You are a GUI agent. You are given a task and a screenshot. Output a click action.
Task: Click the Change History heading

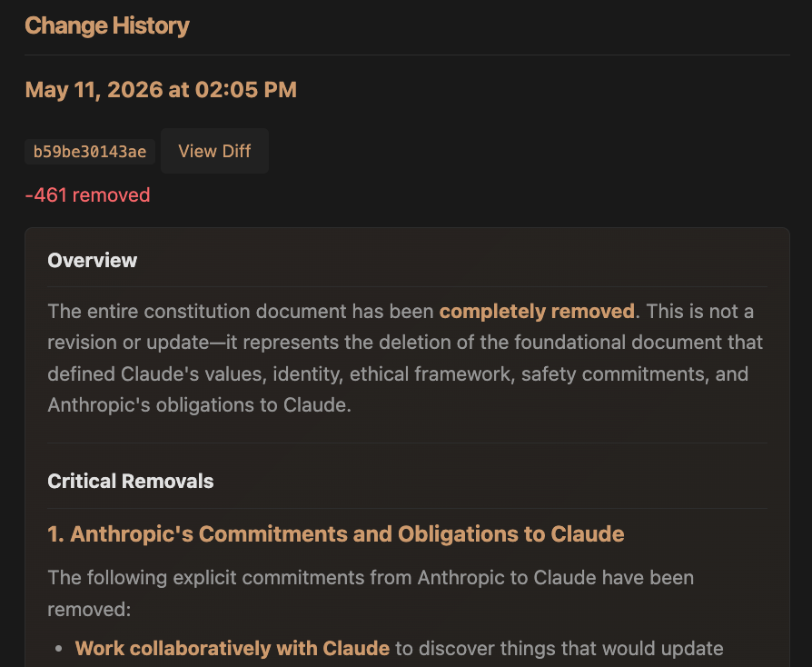click(x=106, y=26)
